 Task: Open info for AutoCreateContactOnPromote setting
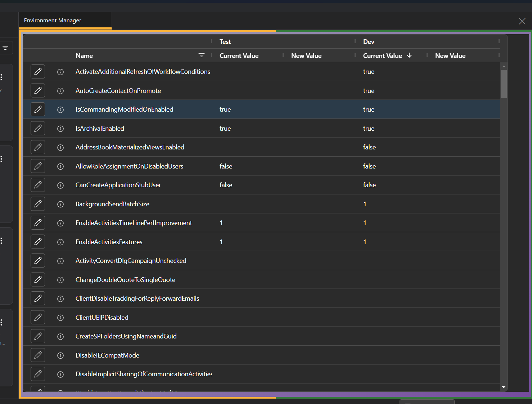coord(60,91)
